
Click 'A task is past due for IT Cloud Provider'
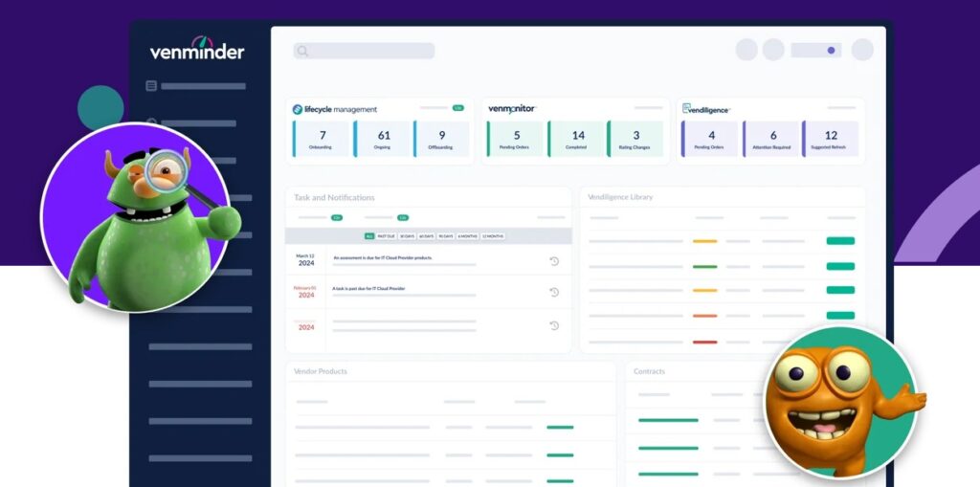369,289
